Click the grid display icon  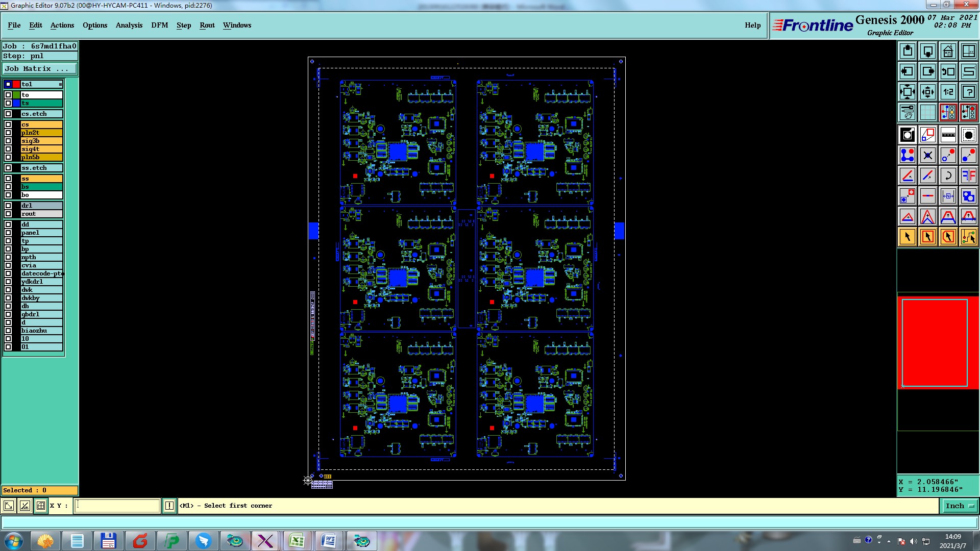point(927,112)
